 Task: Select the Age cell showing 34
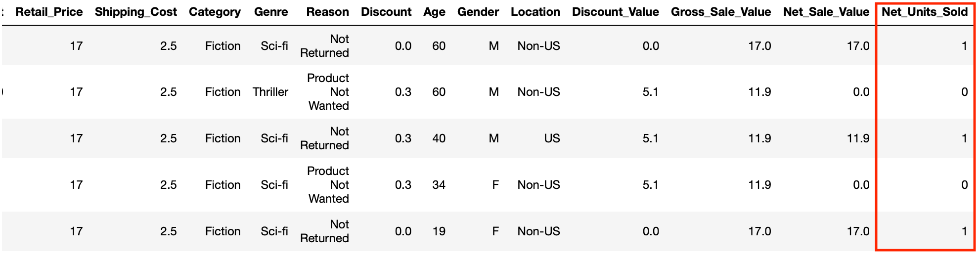coord(439,185)
